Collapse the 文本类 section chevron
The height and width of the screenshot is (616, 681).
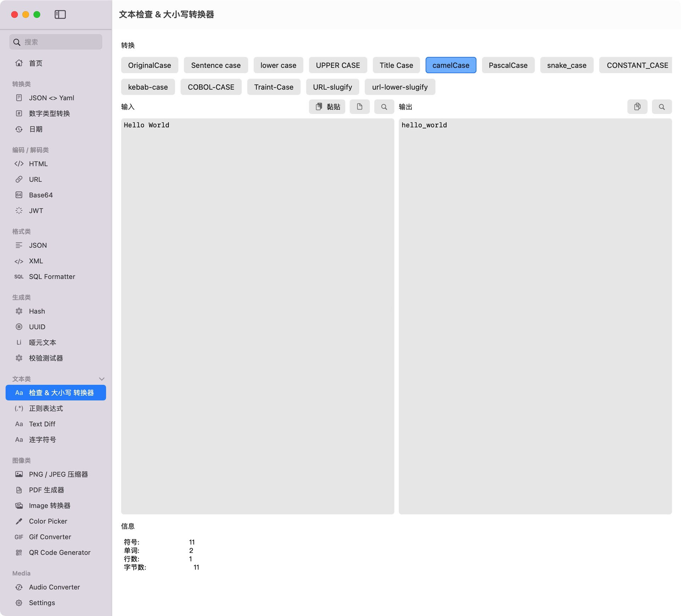coord(101,379)
